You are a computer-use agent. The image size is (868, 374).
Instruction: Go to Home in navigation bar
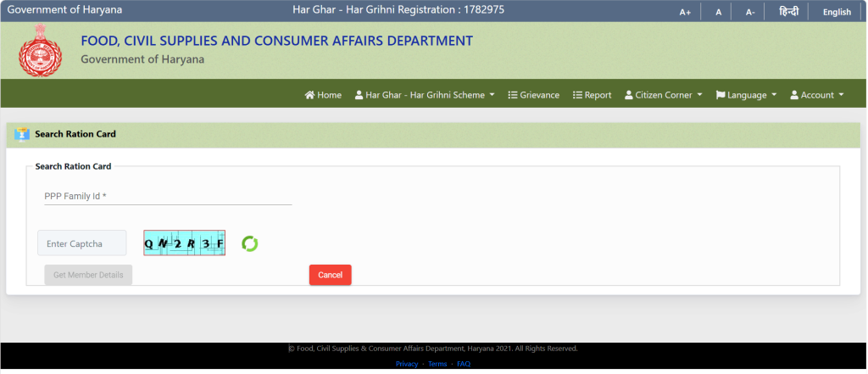323,95
